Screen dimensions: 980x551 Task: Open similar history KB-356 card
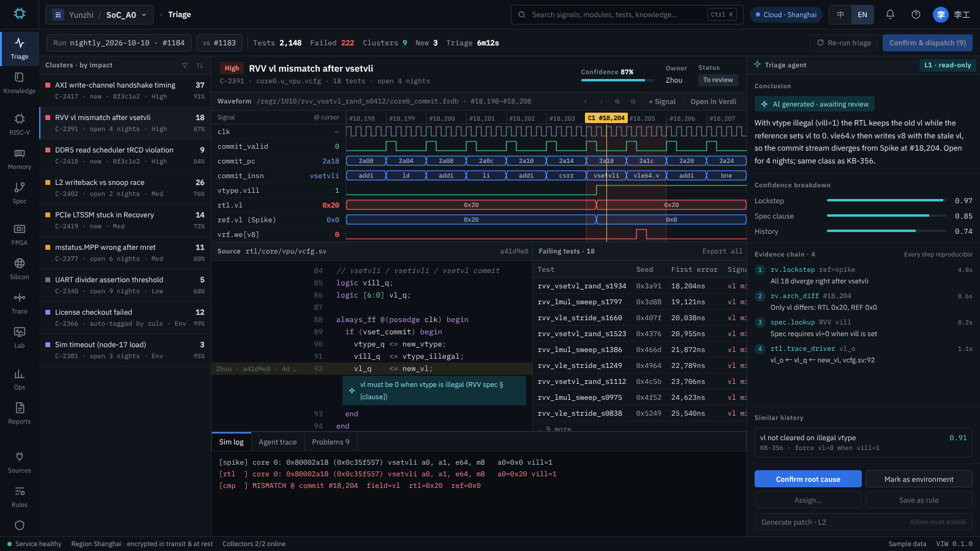863,442
